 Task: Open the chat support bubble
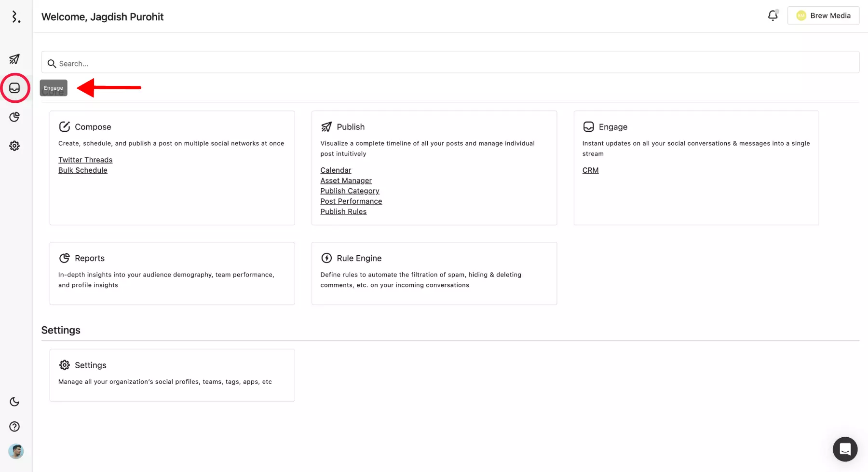[x=845, y=449]
